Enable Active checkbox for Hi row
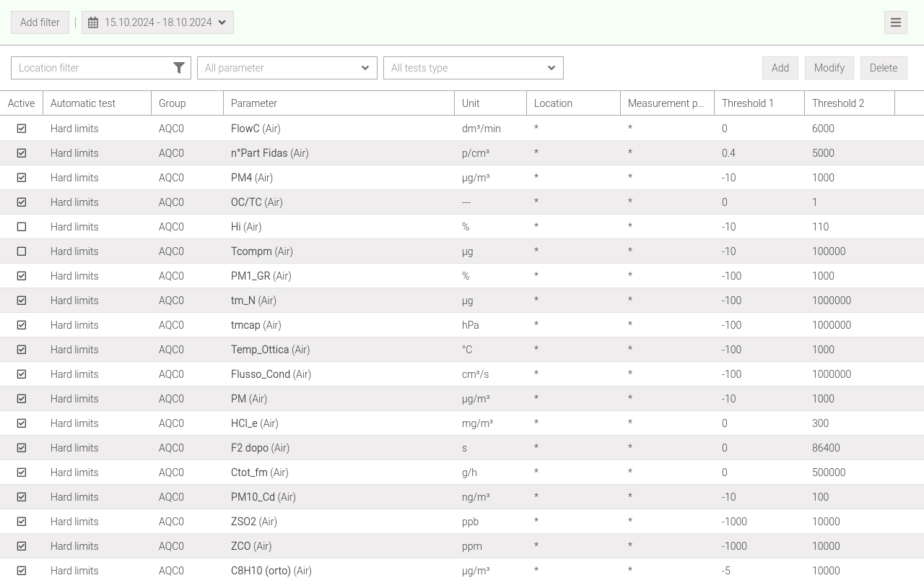 click(22, 227)
